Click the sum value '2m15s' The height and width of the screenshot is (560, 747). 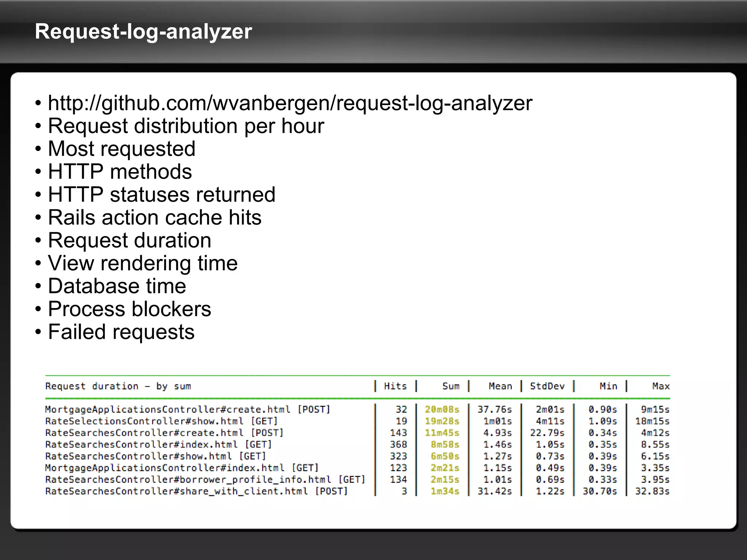click(445, 479)
